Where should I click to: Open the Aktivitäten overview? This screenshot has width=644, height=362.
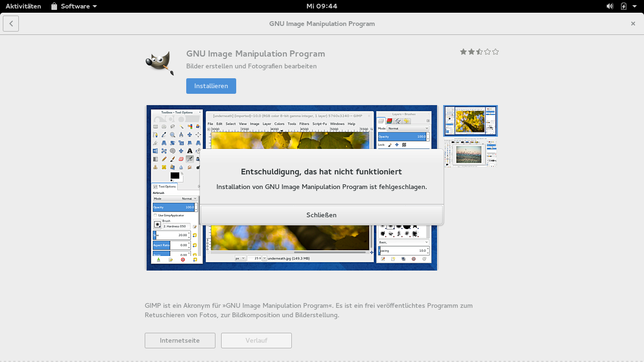click(23, 6)
